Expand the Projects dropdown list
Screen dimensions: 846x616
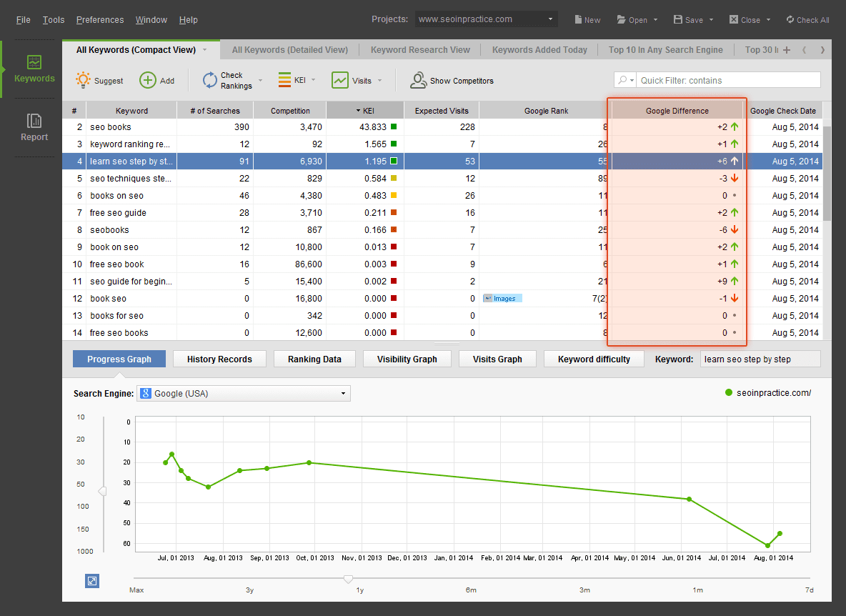tap(551, 19)
